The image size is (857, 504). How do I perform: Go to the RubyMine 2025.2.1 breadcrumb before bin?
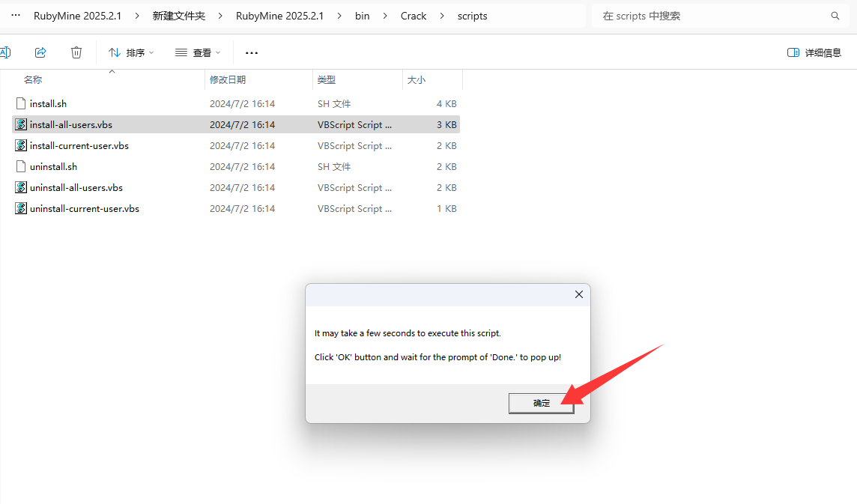click(x=280, y=16)
